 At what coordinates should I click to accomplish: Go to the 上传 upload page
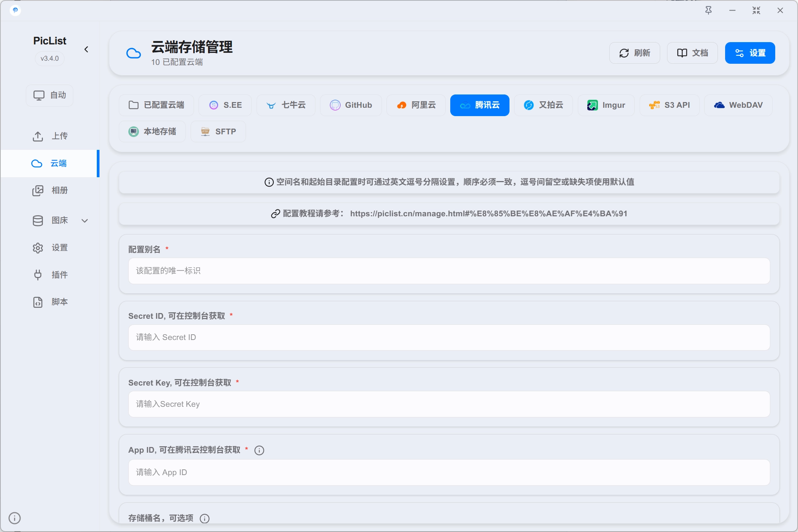coord(50,136)
